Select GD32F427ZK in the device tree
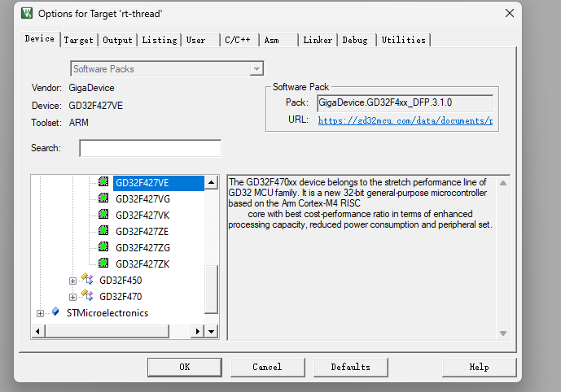Image resolution: width=561 pixels, height=392 pixels. [142, 264]
